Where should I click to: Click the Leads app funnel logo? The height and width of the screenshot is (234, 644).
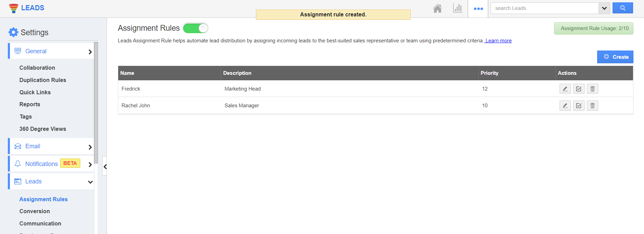point(14,8)
